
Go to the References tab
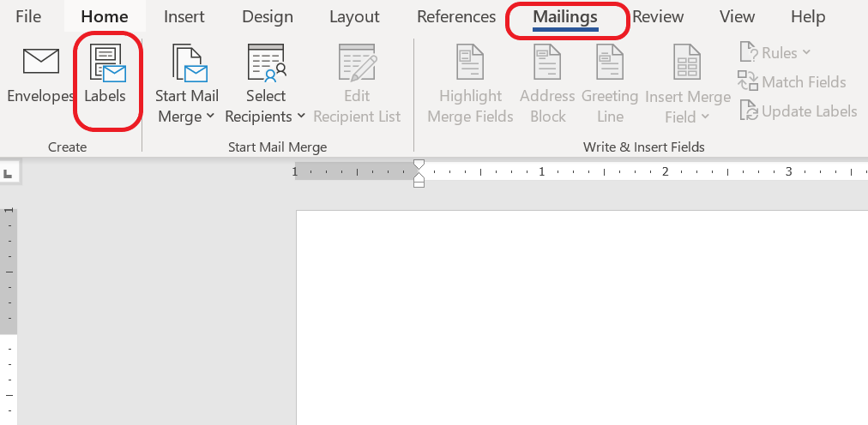[x=455, y=17]
